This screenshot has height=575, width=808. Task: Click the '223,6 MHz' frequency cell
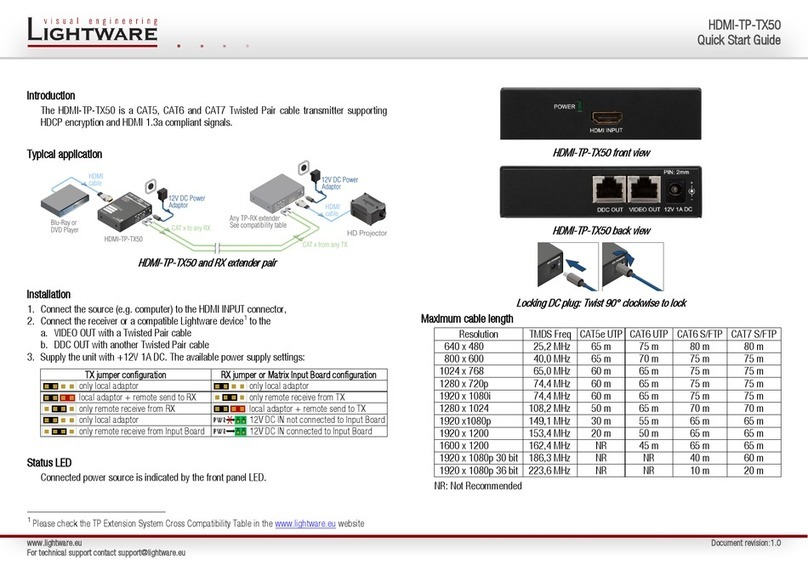(550, 471)
